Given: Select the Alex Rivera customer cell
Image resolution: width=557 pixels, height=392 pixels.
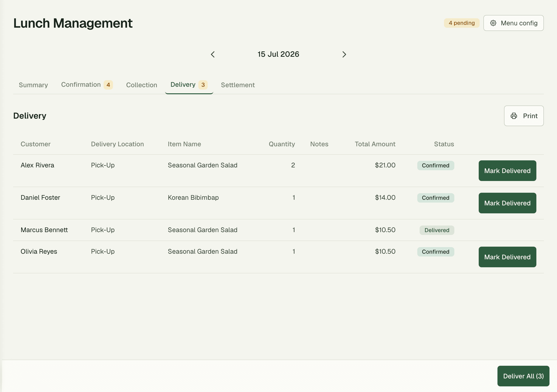Looking at the screenshot, I should tap(37, 165).
